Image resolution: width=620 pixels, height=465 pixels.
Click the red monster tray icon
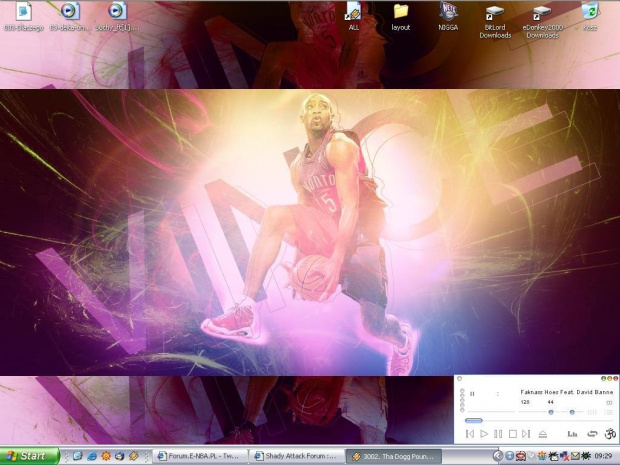pos(521,456)
